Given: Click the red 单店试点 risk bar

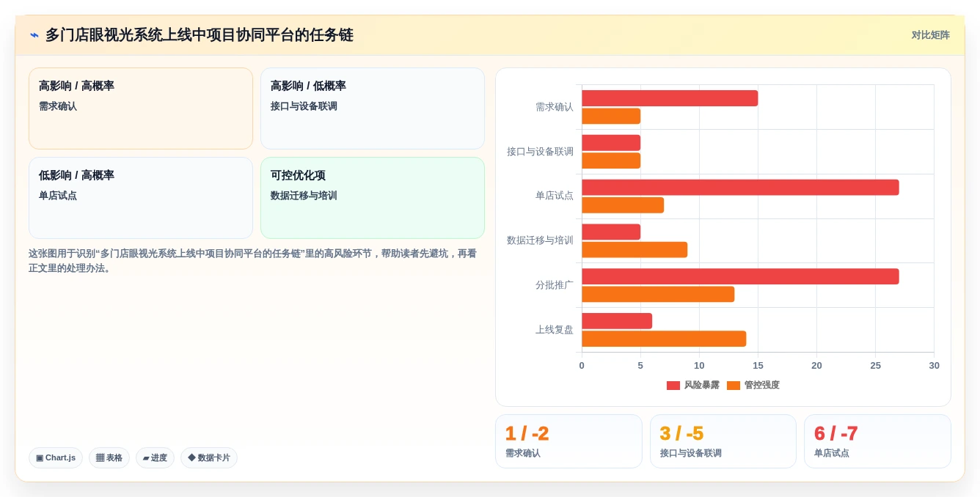Looking at the screenshot, I should [x=740, y=188].
